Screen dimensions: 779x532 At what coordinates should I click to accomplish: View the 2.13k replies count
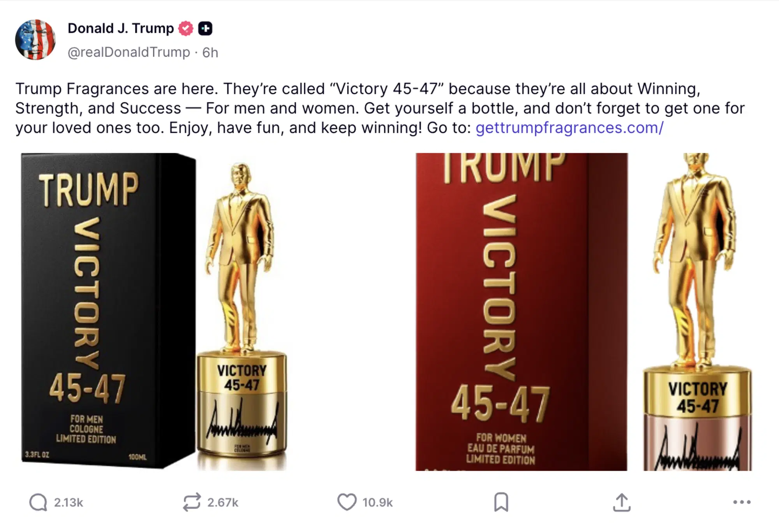(69, 502)
